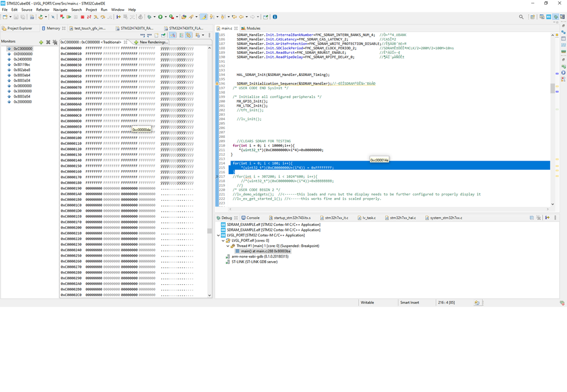Disconnect from the debug target
567x392 pixels.
click(89, 17)
